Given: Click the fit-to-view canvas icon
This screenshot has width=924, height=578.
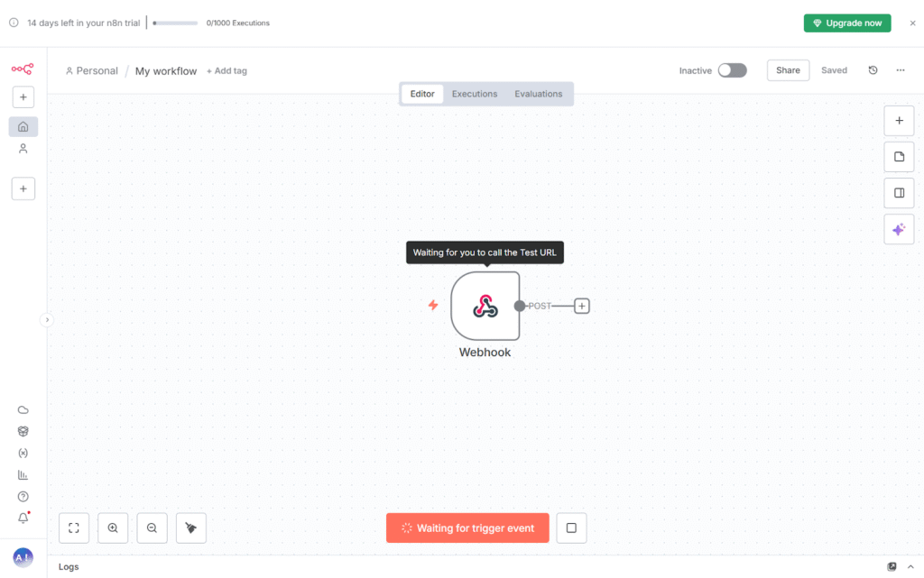Looking at the screenshot, I should (x=74, y=528).
